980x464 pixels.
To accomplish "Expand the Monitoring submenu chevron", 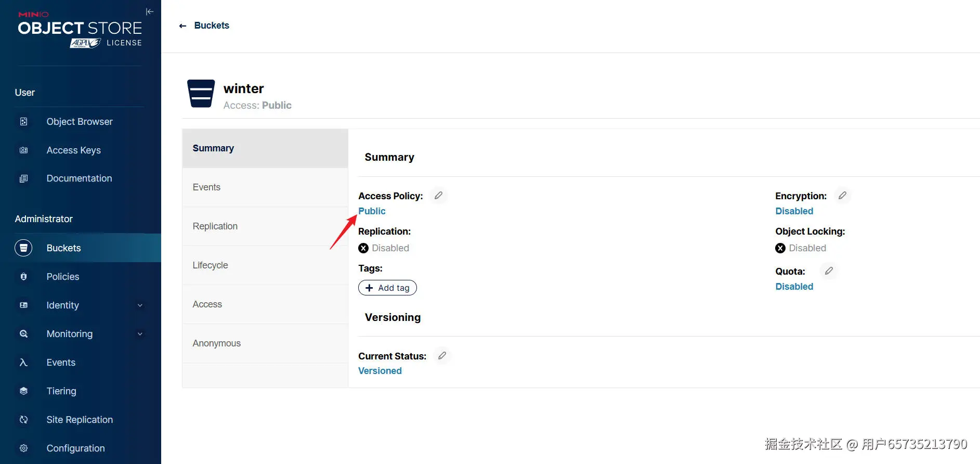I will point(140,334).
